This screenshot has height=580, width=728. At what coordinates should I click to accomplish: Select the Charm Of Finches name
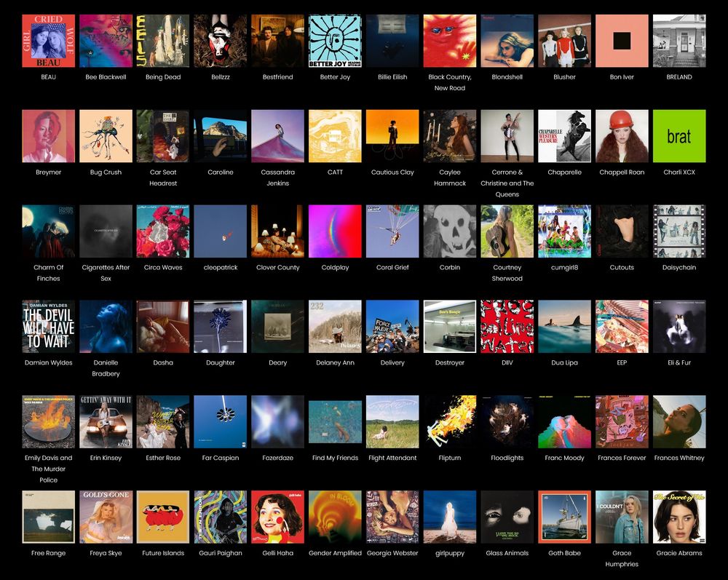click(48, 273)
